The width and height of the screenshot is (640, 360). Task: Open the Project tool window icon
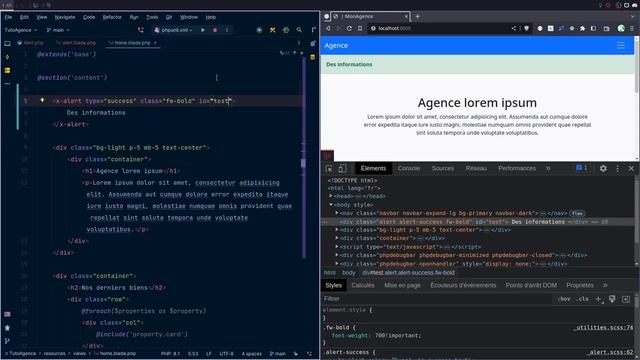click(x=7, y=43)
